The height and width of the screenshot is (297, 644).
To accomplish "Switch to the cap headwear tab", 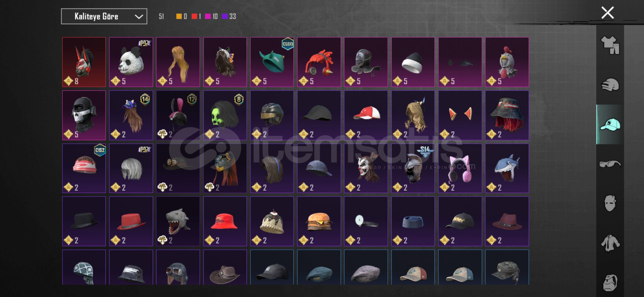I will [x=610, y=125].
